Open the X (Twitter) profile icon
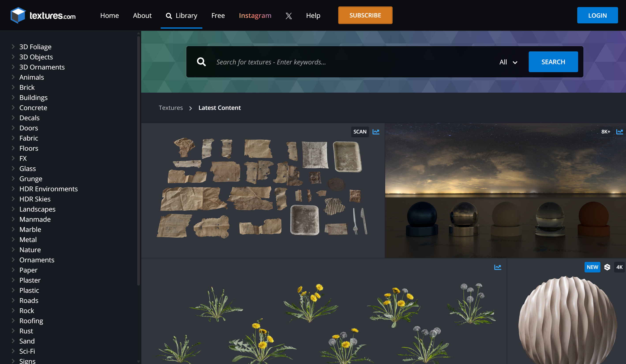The width and height of the screenshot is (626, 364). (289, 15)
